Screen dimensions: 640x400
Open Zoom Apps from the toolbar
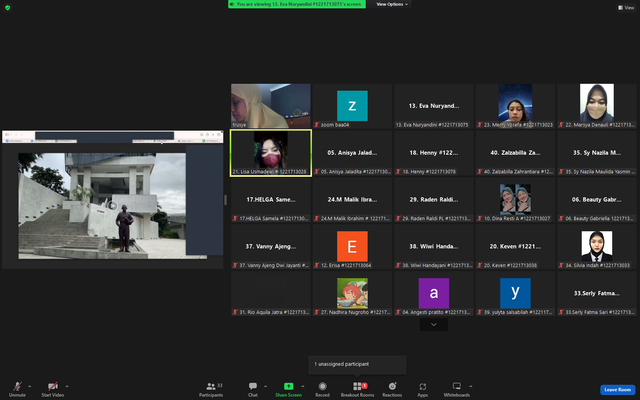coord(422,389)
